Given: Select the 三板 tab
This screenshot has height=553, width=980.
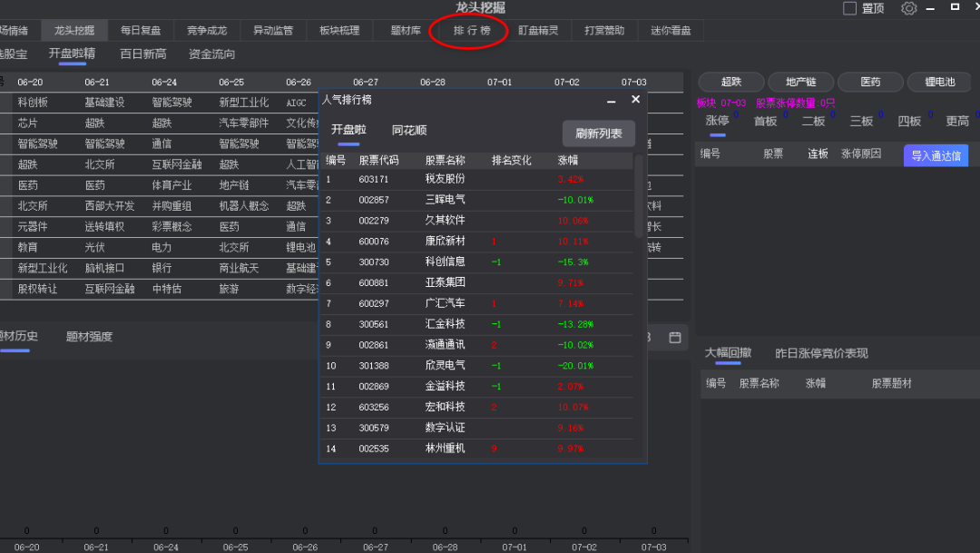Looking at the screenshot, I should click(861, 121).
